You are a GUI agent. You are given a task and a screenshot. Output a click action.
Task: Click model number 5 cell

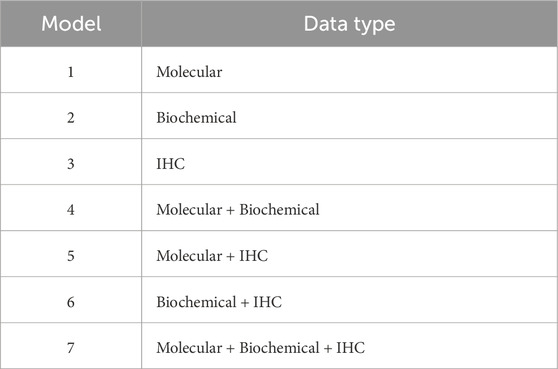pos(71,254)
